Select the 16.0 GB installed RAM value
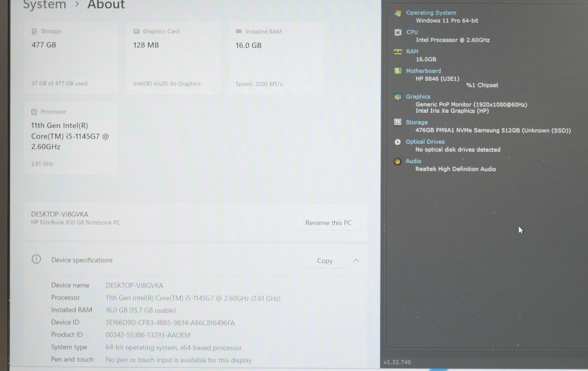588x371 pixels. [248, 46]
